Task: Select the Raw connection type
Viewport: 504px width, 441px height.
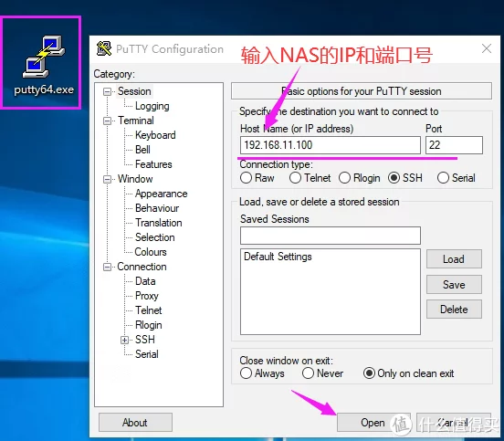Action: click(246, 178)
